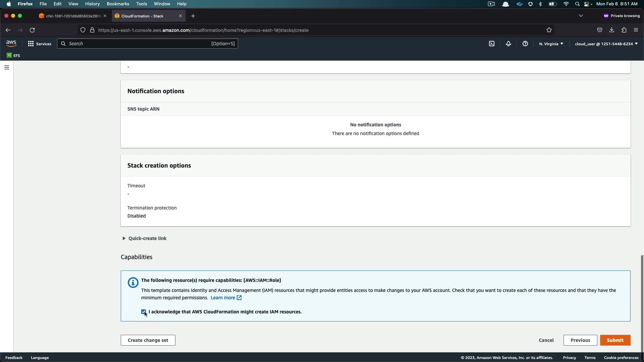Open Firefox downloads panel icon
The width and height of the screenshot is (644, 362).
pyautogui.click(x=612, y=30)
